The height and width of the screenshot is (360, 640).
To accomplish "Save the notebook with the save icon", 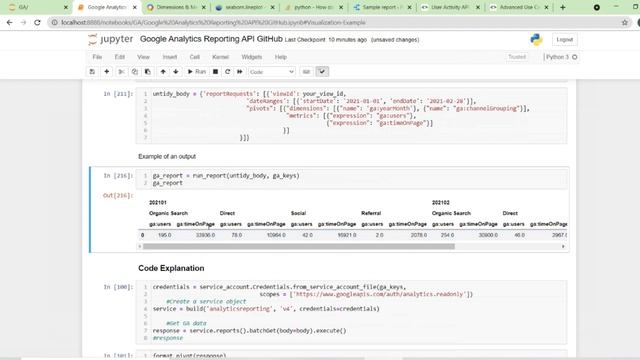I will [92, 72].
